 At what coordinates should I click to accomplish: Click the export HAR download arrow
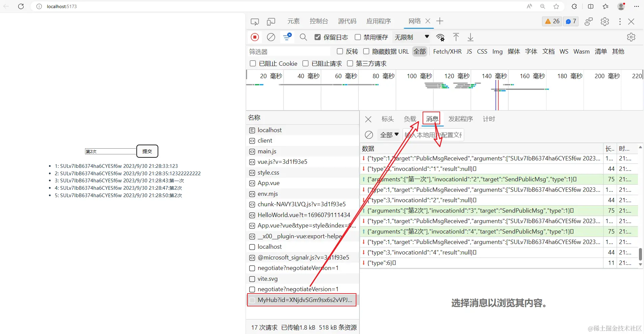[x=471, y=37]
